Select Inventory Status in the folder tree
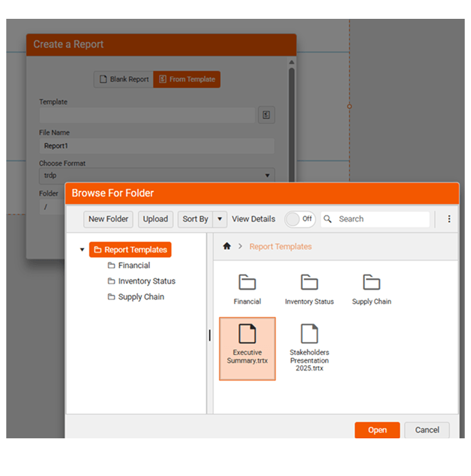The image size is (471, 476). (141, 281)
